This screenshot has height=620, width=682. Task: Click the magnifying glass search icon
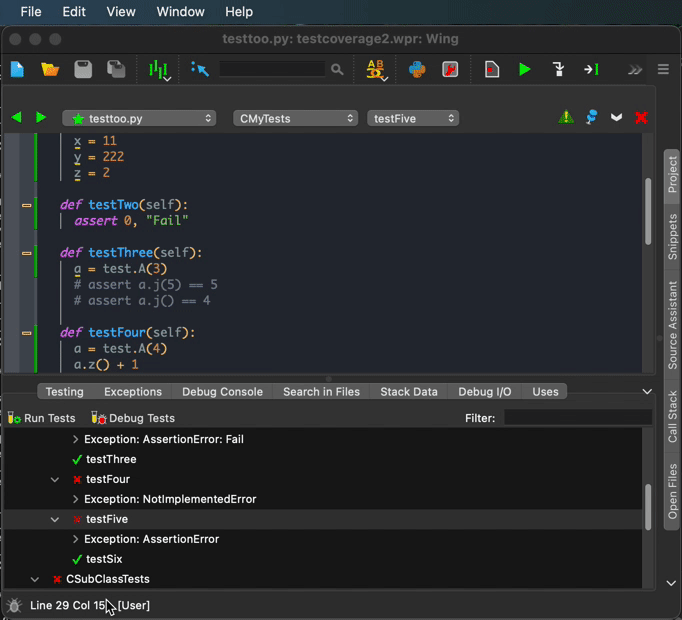[337, 69]
